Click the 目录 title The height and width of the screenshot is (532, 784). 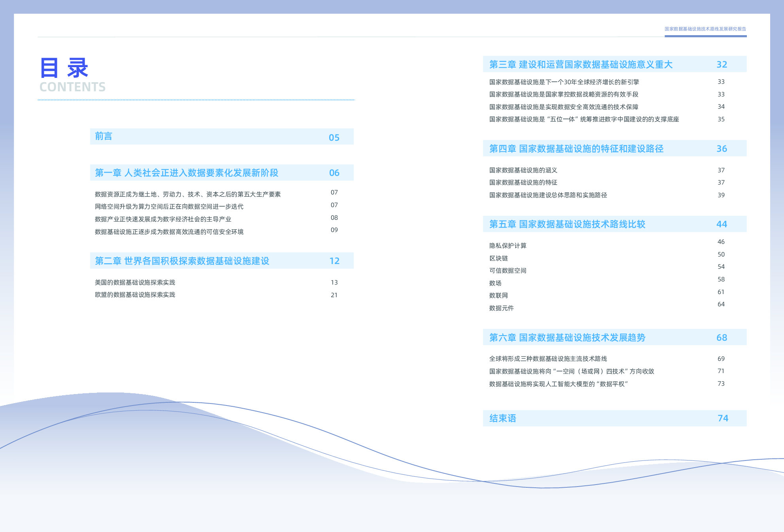point(64,68)
